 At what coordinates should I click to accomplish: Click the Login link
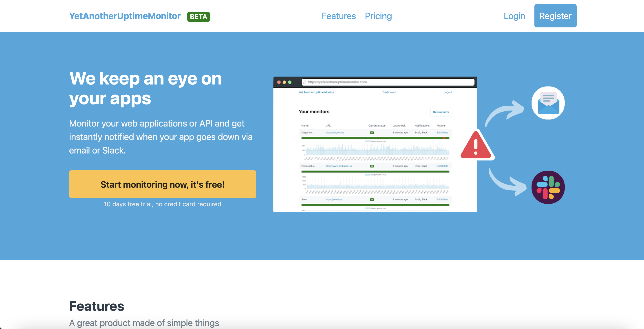tap(514, 16)
